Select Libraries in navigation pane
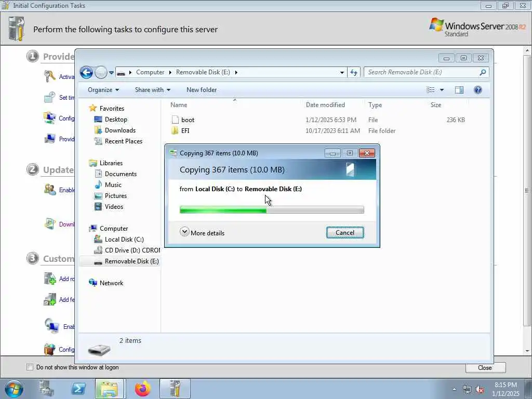 coord(111,163)
